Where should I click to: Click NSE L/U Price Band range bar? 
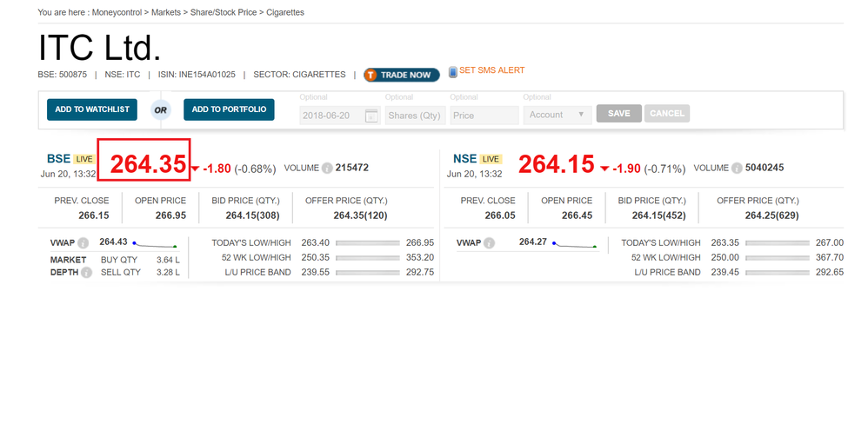778,273
